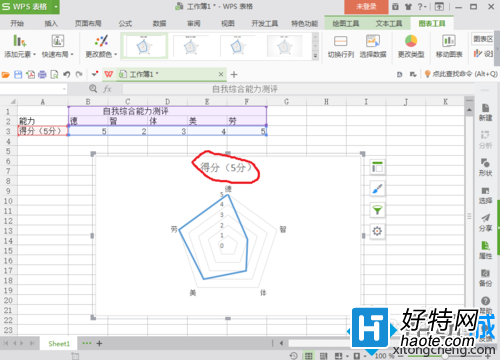Click the formula bar showing 自我综合能力测评

(x=298, y=89)
